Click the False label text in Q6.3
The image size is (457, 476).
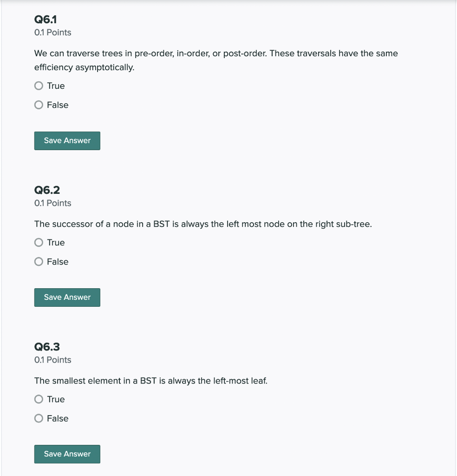pos(58,418)
